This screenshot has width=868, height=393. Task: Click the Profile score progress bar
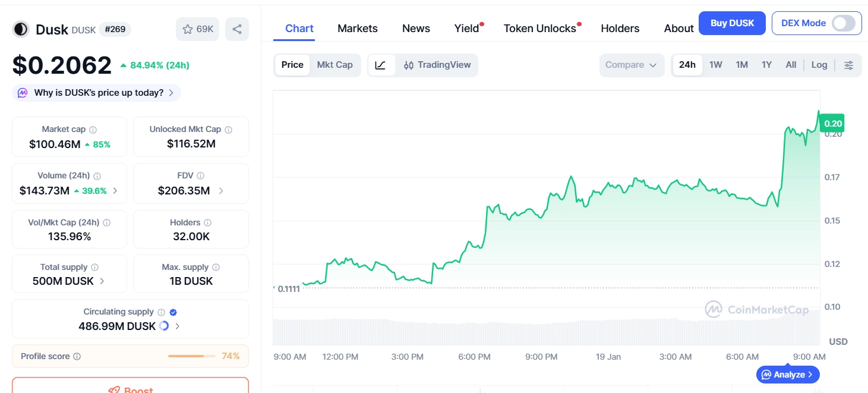tap(191, 356)
